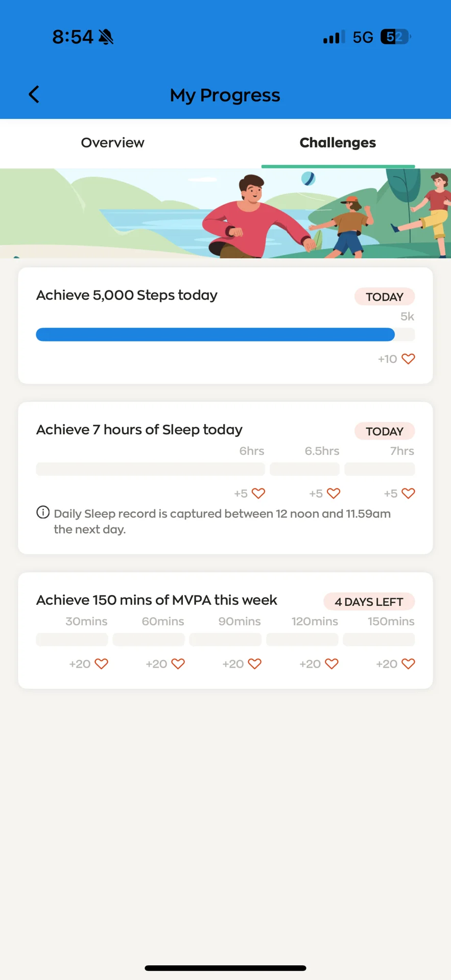Open the Achieve 150 mins of MVPA challenge
451x980 pixels.
click(x=156, y=600)
